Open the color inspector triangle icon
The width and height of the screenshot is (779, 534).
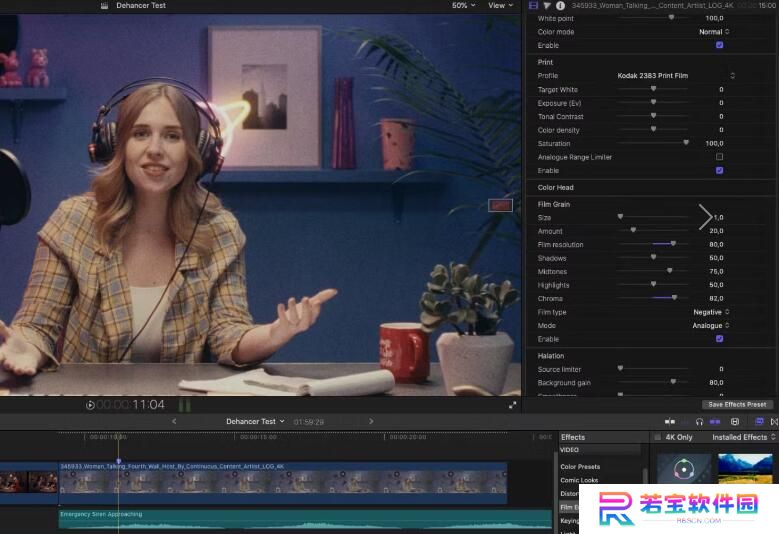[546, 5]
